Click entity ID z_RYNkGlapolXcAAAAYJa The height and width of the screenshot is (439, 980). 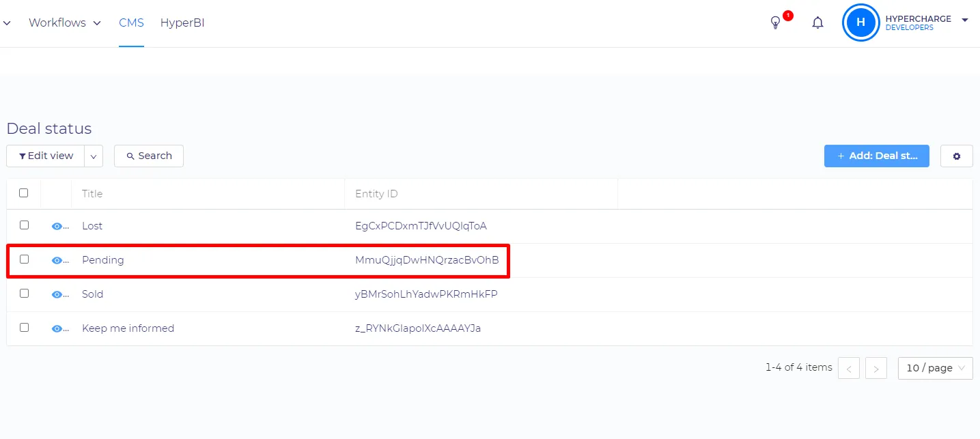(419, 328)
